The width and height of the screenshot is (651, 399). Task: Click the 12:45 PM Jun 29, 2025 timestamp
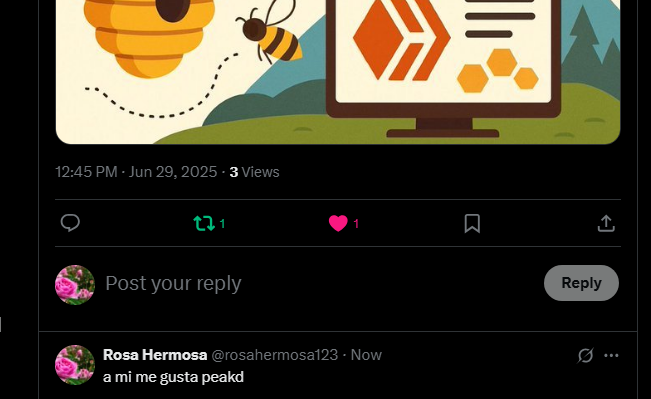(136, 172)
